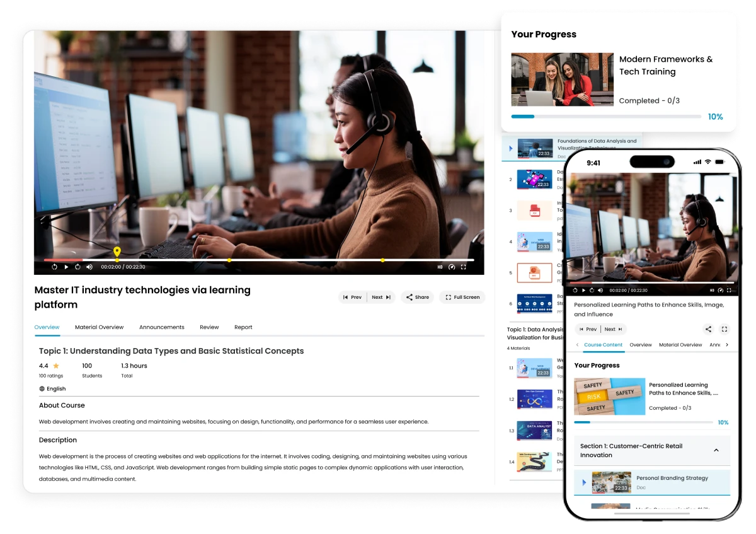Click the desktop Share button
The image size is (756, 534).
[417, 297]
